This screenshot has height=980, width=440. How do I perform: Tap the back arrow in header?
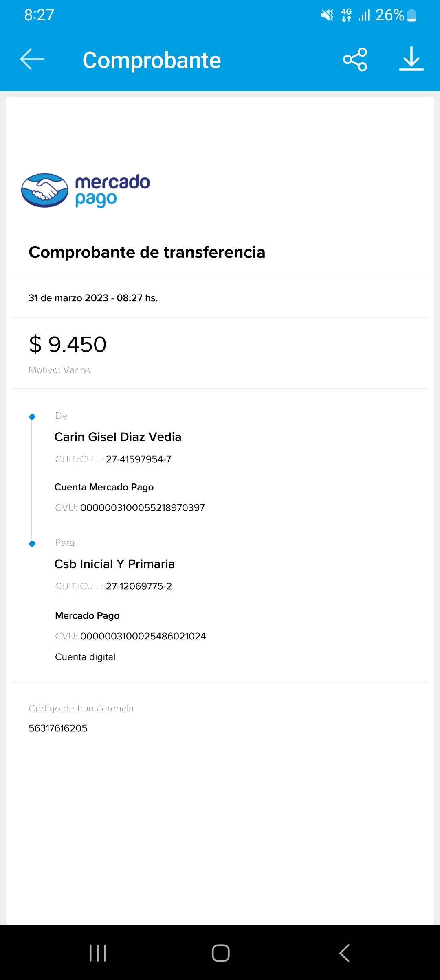pyautogui.click(x=32, y=59)
